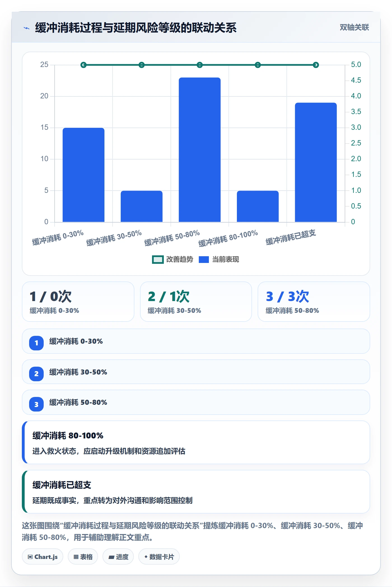
Task: Click the bar for 缓冲消耗 80-100%
Action: click(258, 206)
